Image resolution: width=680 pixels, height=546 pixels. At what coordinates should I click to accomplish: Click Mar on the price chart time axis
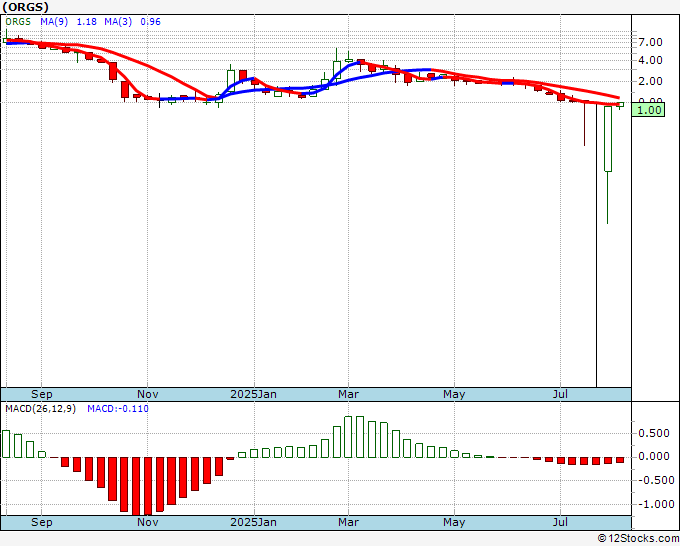click(x=348, y=394)
